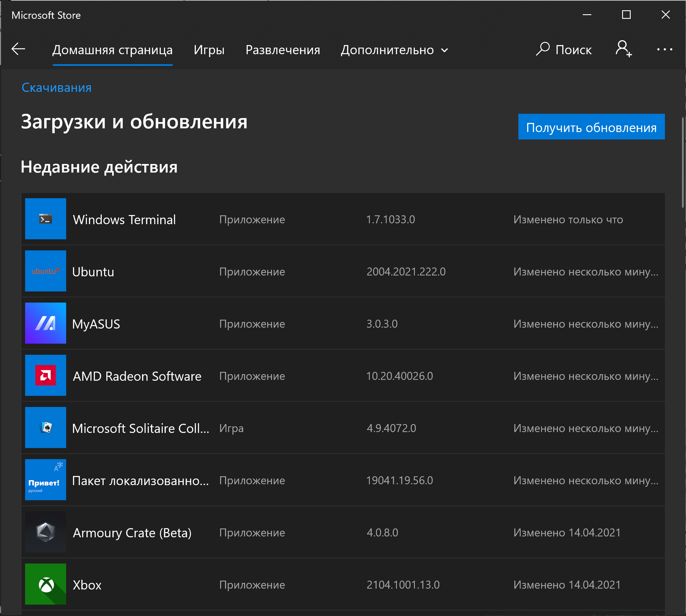Select the AMD Radeon Software name

(137, 376)
